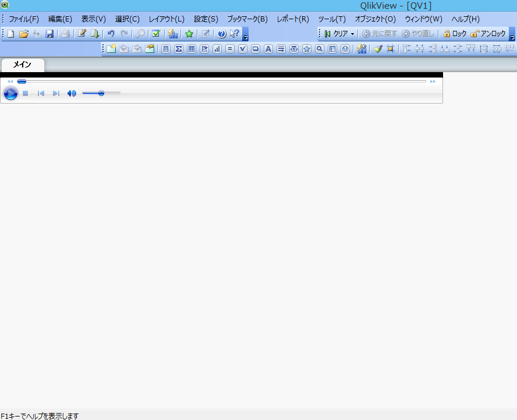Create an Input Box with equals icon

click(230, 49)
